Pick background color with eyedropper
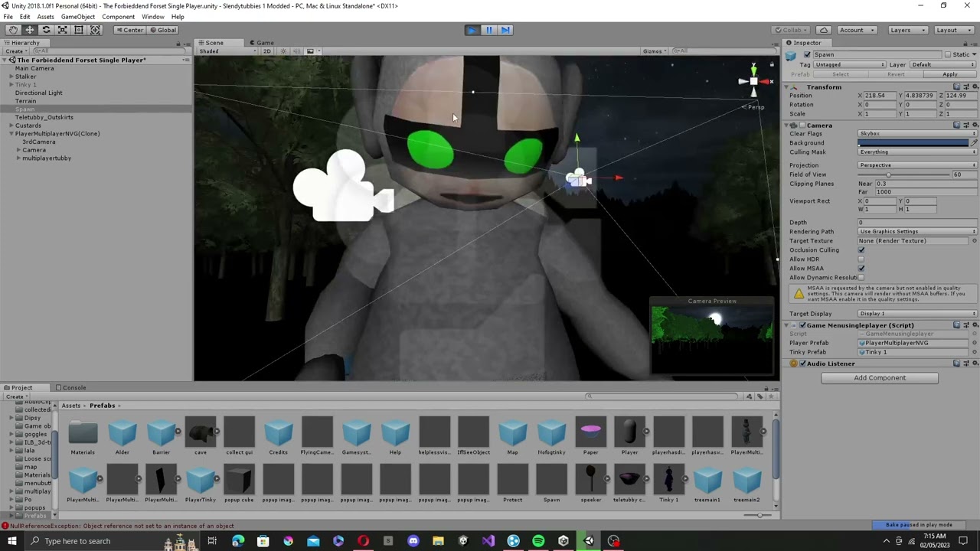 pos(974,143)
